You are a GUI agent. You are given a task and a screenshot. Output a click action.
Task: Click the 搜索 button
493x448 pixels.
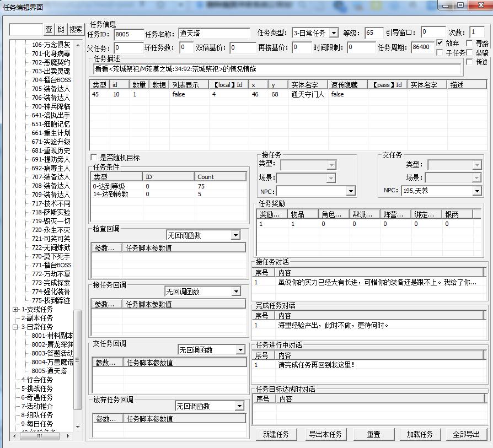click(76, 29)
